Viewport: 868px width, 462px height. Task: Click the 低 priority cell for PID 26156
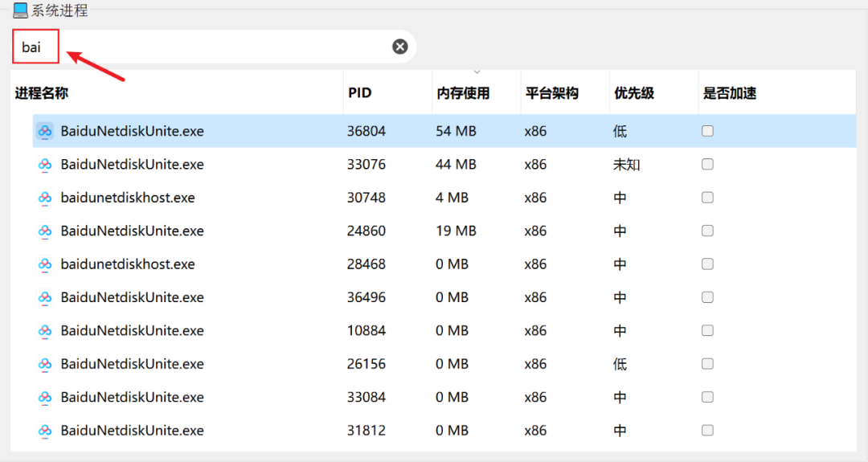[x=620, y=363]
